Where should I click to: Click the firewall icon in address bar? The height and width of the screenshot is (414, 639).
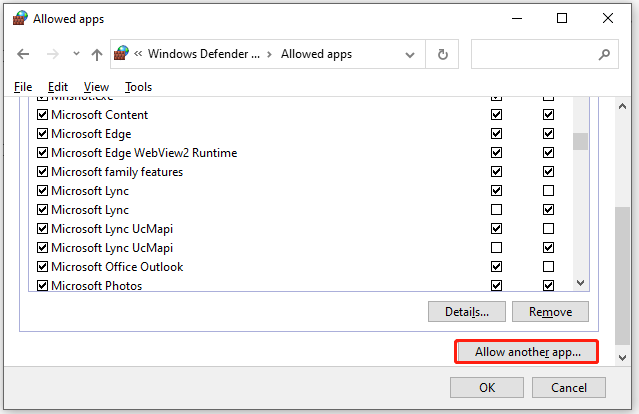coord(122,54)
